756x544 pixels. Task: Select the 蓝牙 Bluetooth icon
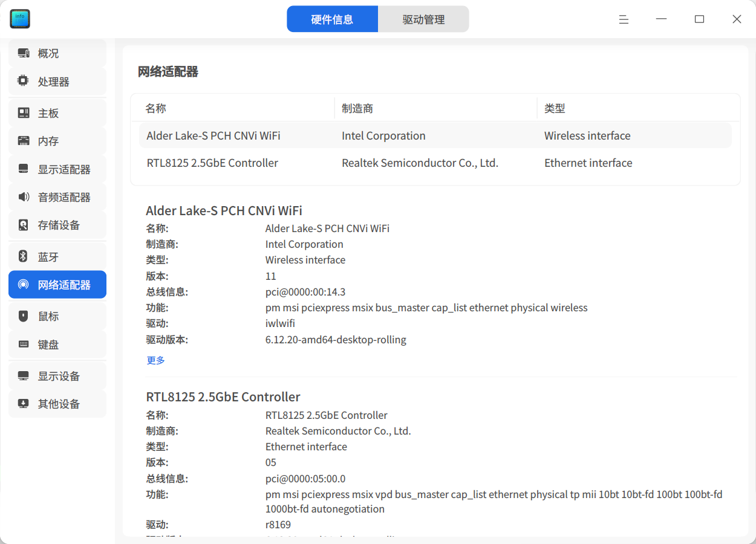click(24, 257)
